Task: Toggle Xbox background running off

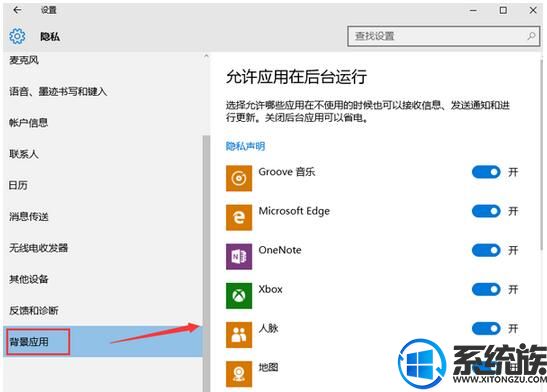Action: (486, 289)
